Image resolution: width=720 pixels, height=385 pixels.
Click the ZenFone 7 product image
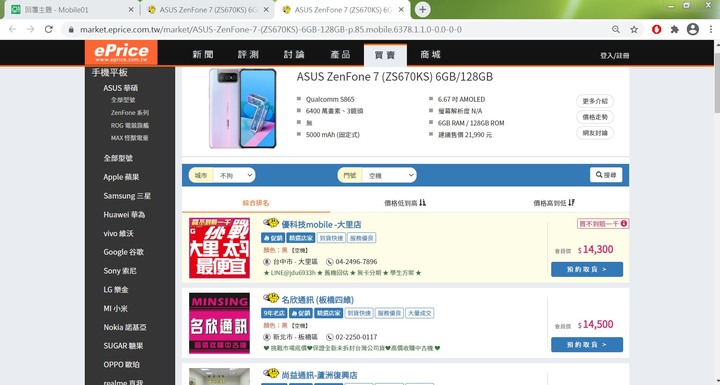[242, 108]
